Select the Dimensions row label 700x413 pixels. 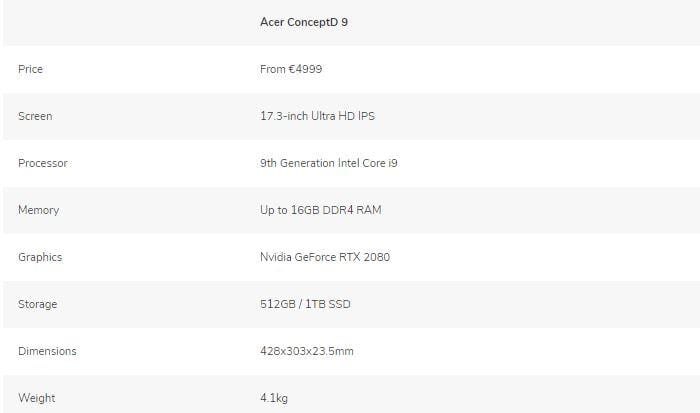pos(47,351)
